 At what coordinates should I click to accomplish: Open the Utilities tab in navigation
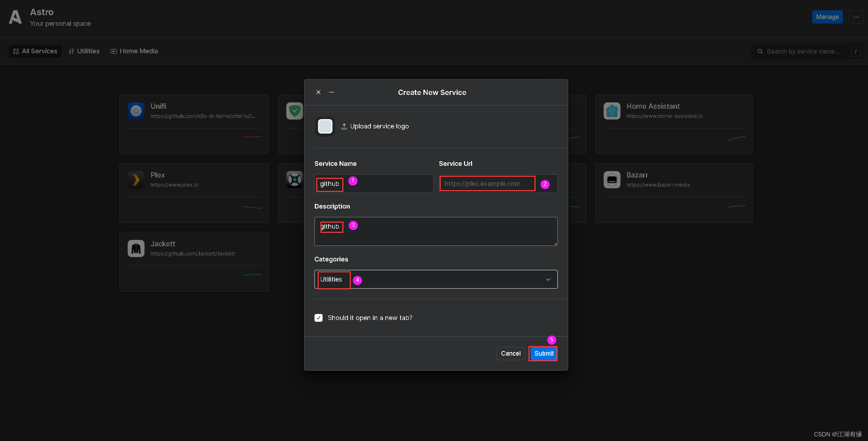point(84,51)
